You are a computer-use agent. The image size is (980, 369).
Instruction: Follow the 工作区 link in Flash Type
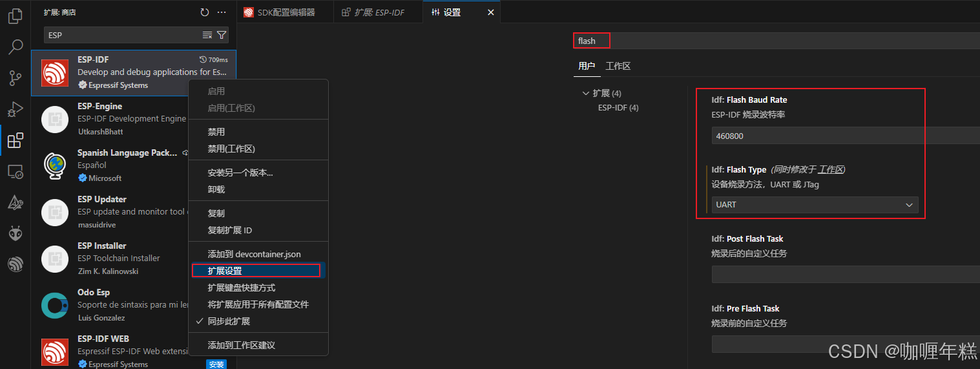[x=830, y=170]
